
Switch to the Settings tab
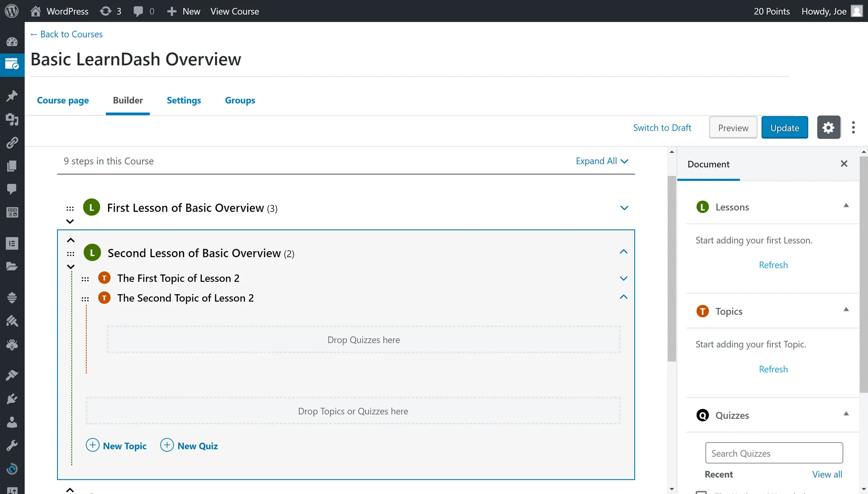coord(184,100)
